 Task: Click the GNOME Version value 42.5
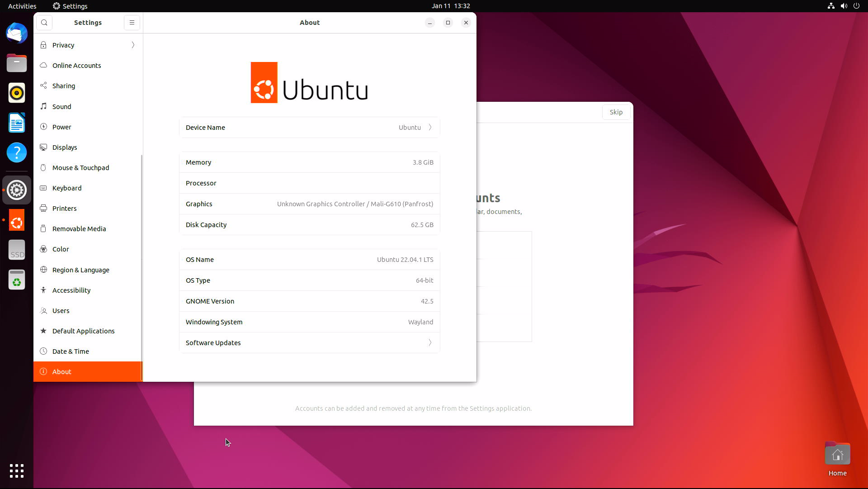(427, 301)
